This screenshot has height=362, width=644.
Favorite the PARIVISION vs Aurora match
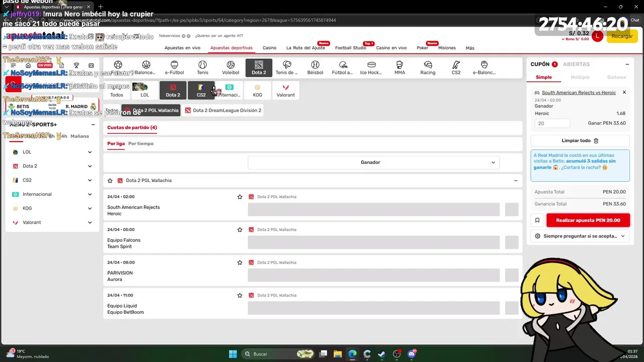click(x=239, y=262)
